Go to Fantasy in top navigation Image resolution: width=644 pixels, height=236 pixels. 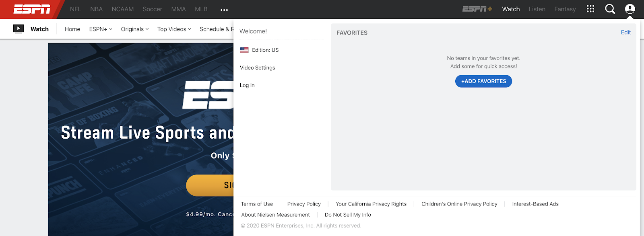click(565, 9)
